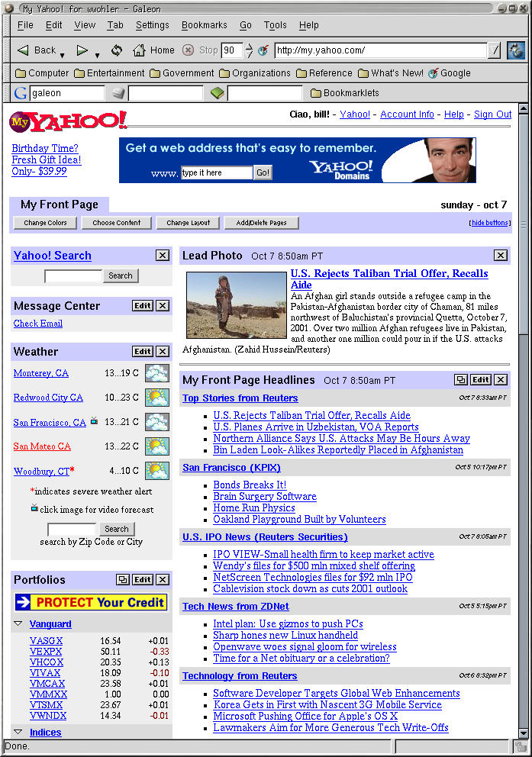The image size is (532, 757).
Task: Open the Check Email link
Action: pos(38,324)
